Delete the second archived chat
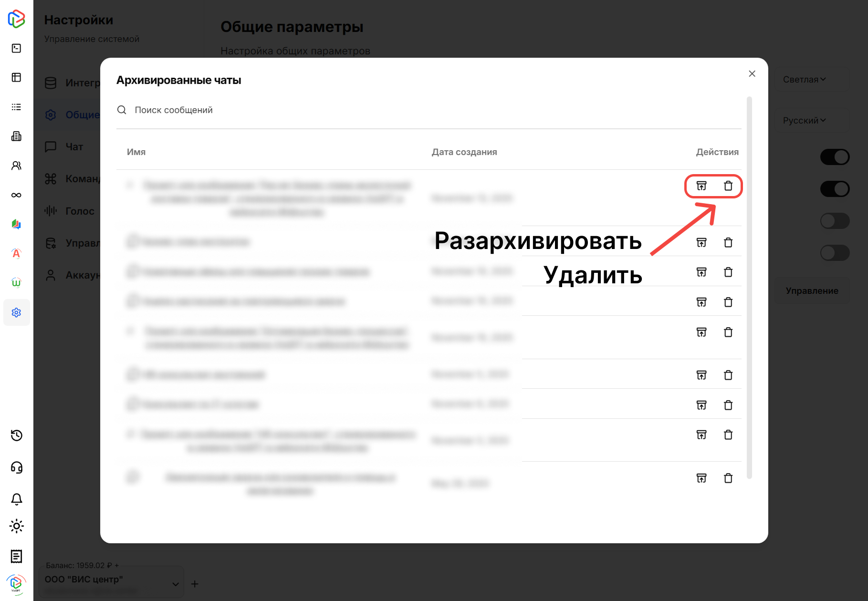 pyautogui.click(x=728, y=242)
